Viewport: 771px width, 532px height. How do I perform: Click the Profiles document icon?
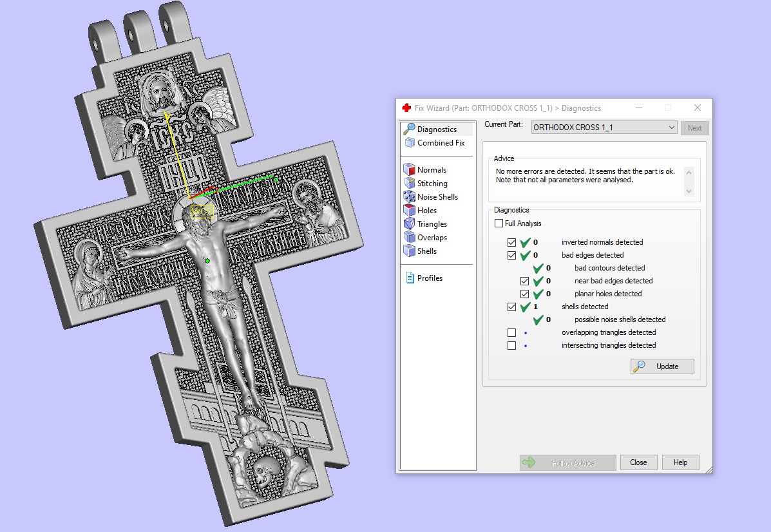pos(410,278)
